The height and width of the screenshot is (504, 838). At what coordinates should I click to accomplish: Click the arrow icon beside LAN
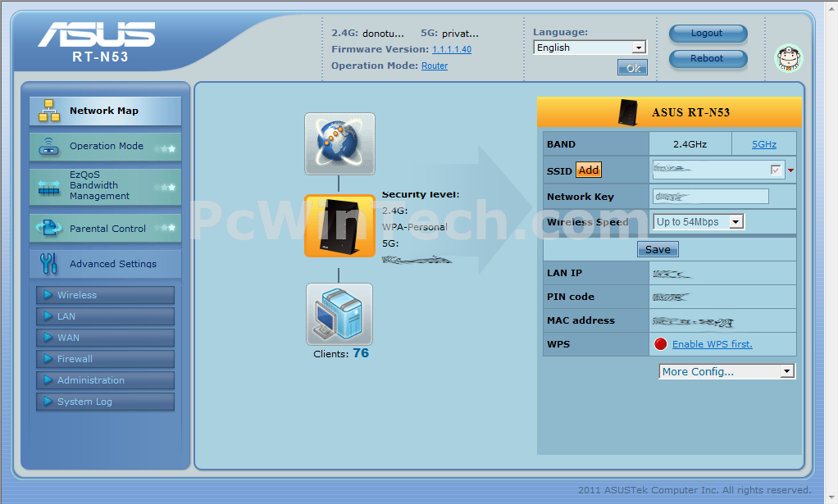pyautogui.click(x=48, y=316)
